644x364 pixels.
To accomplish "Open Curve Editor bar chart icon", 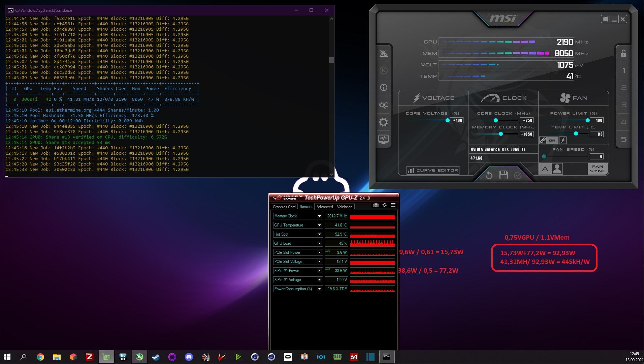I will click(411, 170).
